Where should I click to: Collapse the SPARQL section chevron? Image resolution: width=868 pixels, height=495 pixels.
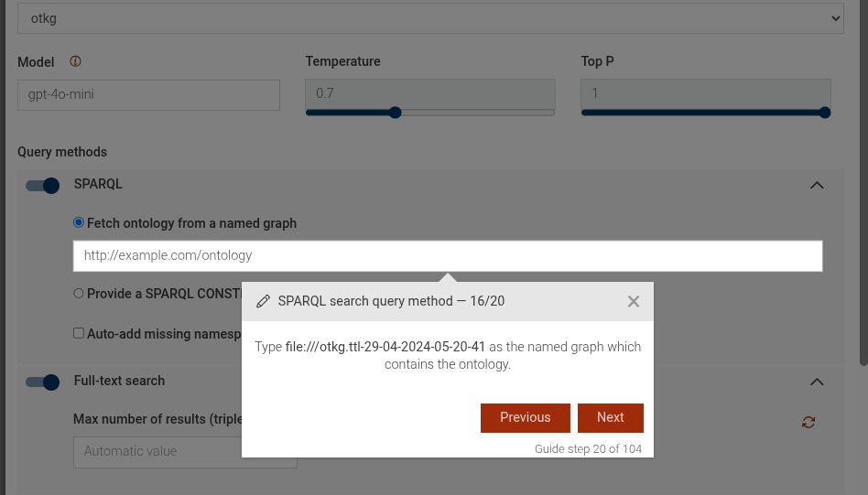point(818,186)
